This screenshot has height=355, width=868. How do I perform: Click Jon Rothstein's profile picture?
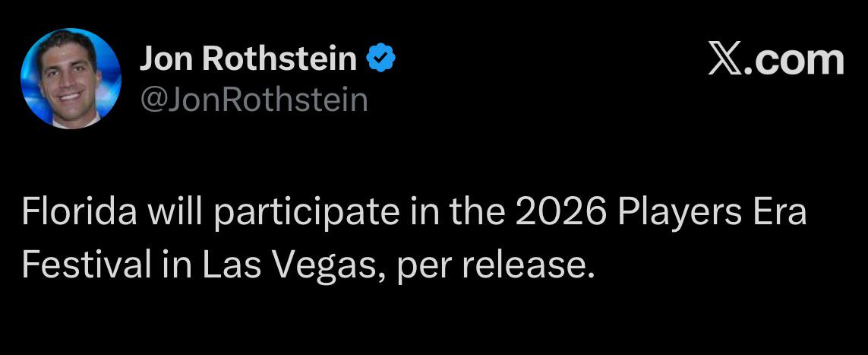click(x=71, y=78)
